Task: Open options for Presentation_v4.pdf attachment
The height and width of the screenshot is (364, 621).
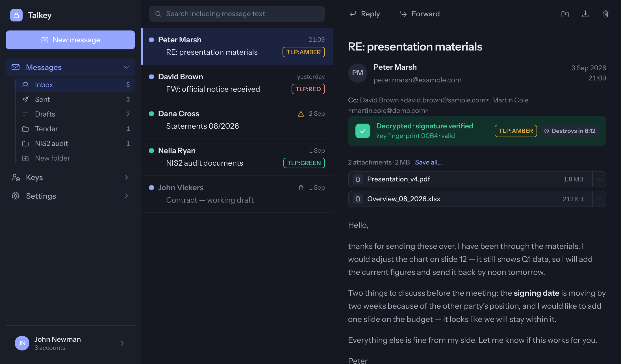Action: (x=600, y=179)
